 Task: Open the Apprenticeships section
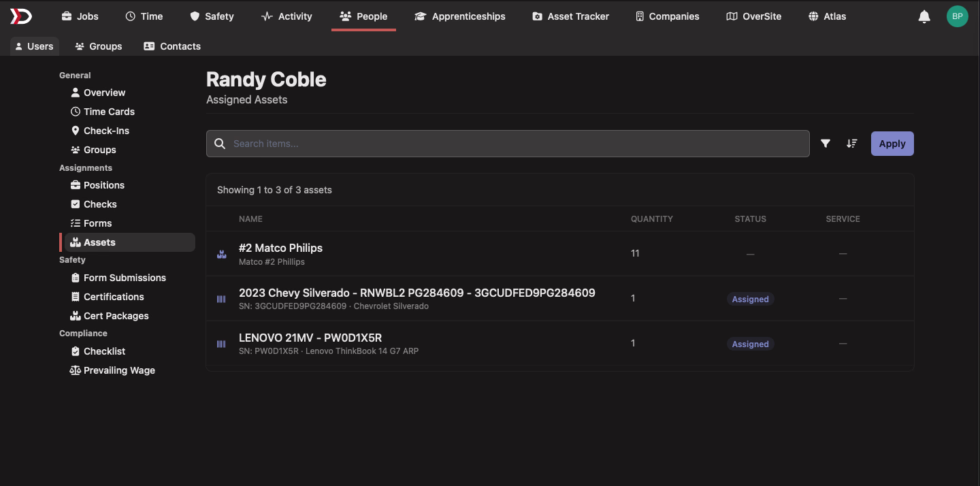pos(460,16)
